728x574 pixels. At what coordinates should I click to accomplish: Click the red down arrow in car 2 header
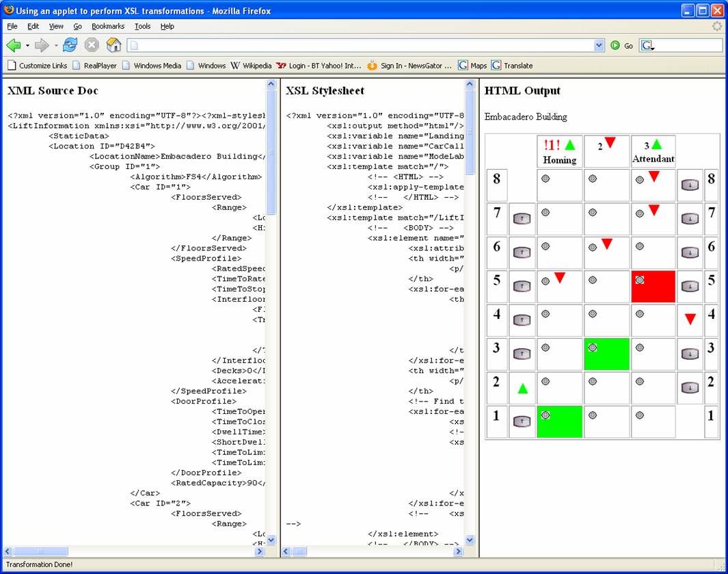[610, 143]
